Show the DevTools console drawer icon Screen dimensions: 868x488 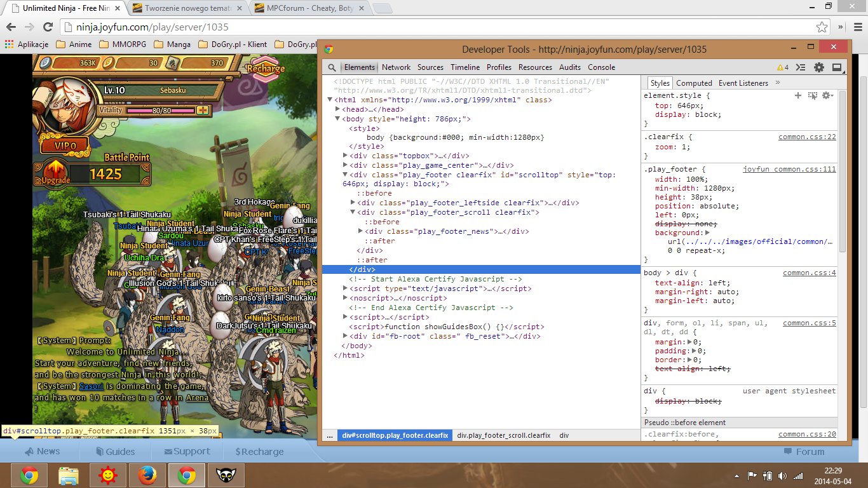coord(801,67)
